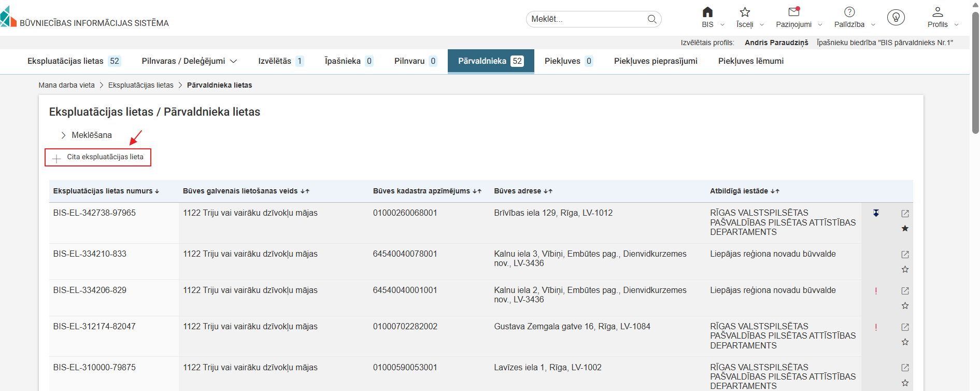Open the Pilnvaras / Deleģējumi dropdown
This screenshot has width=980, height=391.
189,61
